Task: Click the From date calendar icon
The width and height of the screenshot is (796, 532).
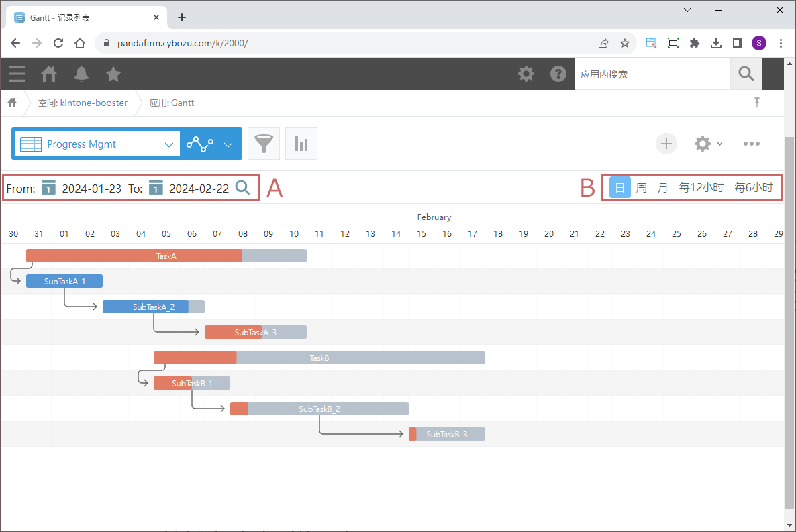Action: [48, 188]
